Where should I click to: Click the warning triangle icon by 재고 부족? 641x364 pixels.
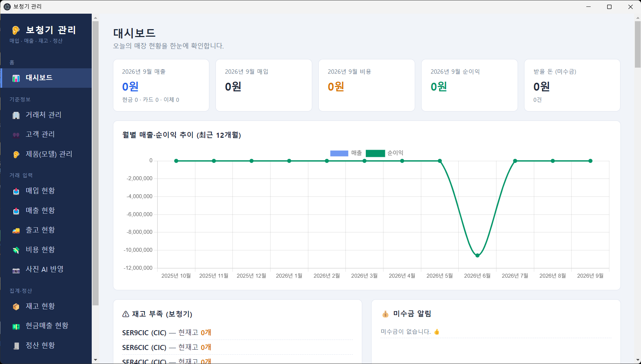[126, 314]
